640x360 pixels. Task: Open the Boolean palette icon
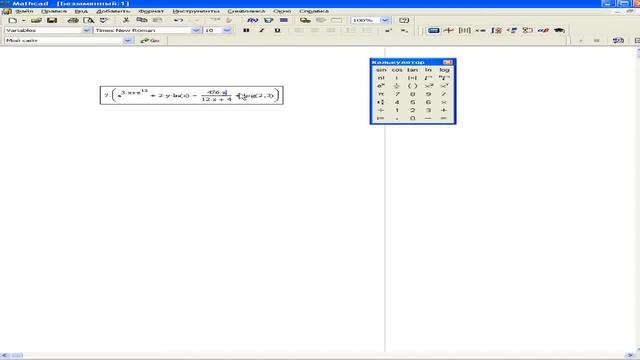point(512,30)
